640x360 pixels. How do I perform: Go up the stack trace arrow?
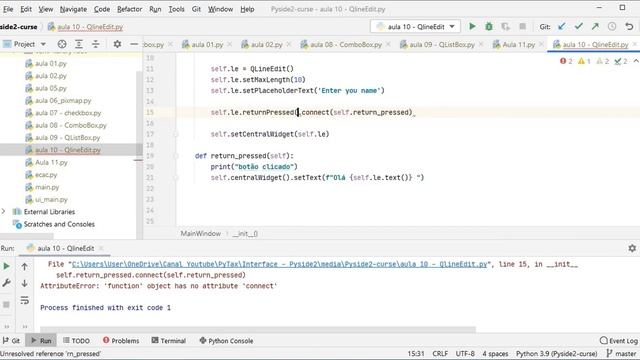24,267
